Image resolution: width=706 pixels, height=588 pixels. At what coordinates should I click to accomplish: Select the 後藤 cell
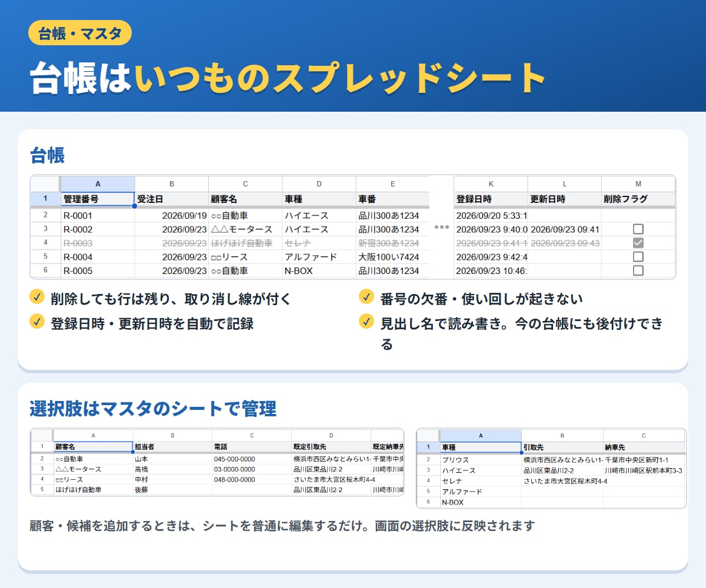point(172,489)
